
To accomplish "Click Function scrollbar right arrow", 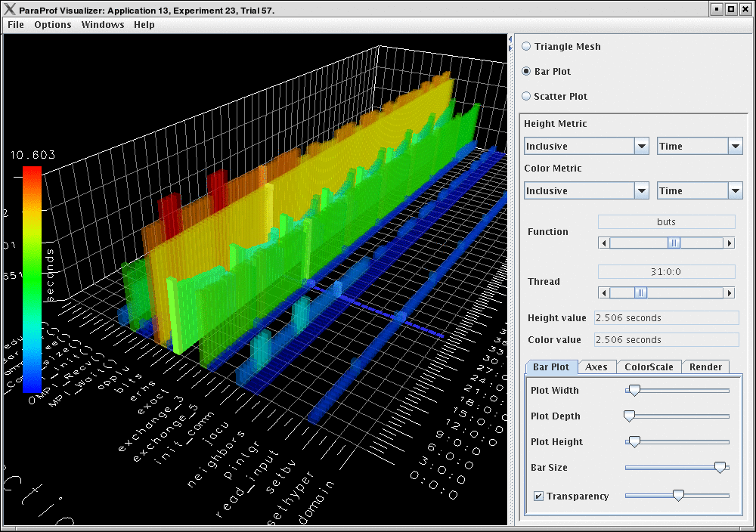I will pyautogui.click(x=730, y=243).
